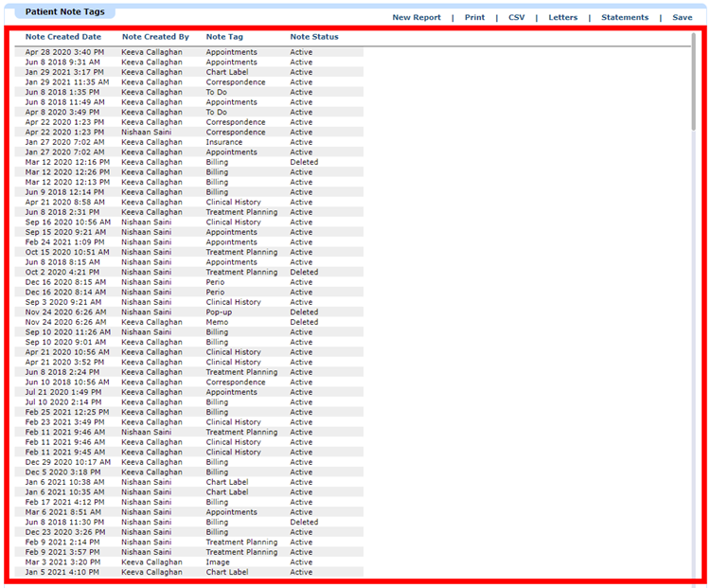Select the Jan 5 2021 4:10 PM row
Viewport: 711px width, 588px height.
[x=188, y=572]
